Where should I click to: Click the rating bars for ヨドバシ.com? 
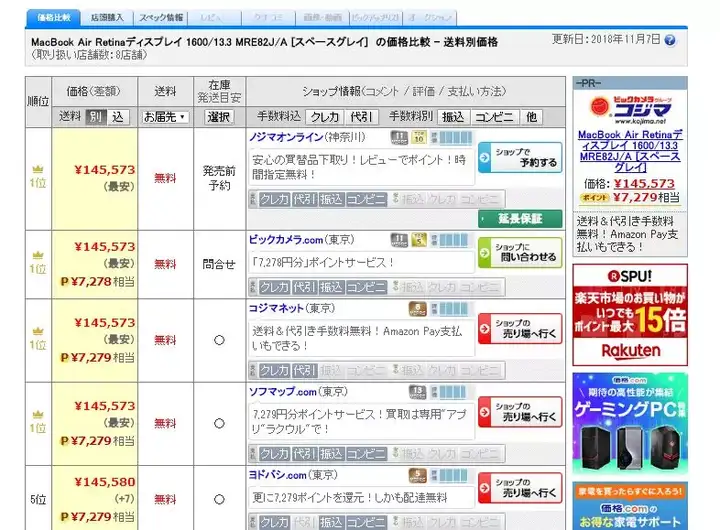[x=454, y=475]
